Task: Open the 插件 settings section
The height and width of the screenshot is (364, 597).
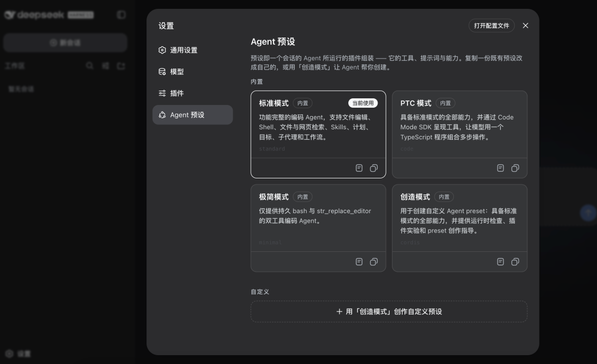Action: (x=192, y=93)
